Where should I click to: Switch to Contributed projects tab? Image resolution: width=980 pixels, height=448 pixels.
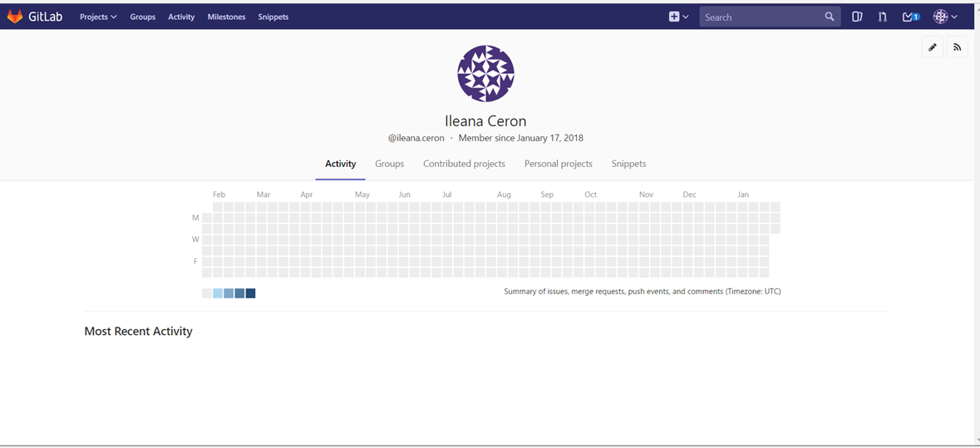(464, 164)
